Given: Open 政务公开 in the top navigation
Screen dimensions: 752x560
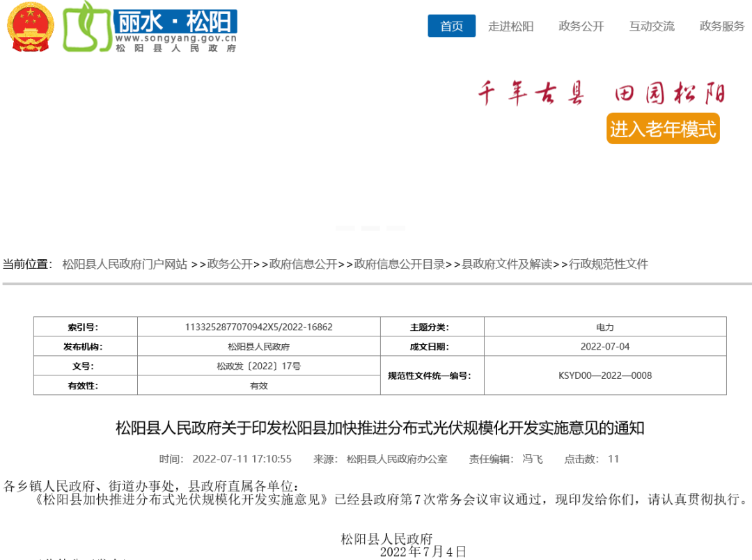Looking at the screenshot, I should click(x=581, y=26).
